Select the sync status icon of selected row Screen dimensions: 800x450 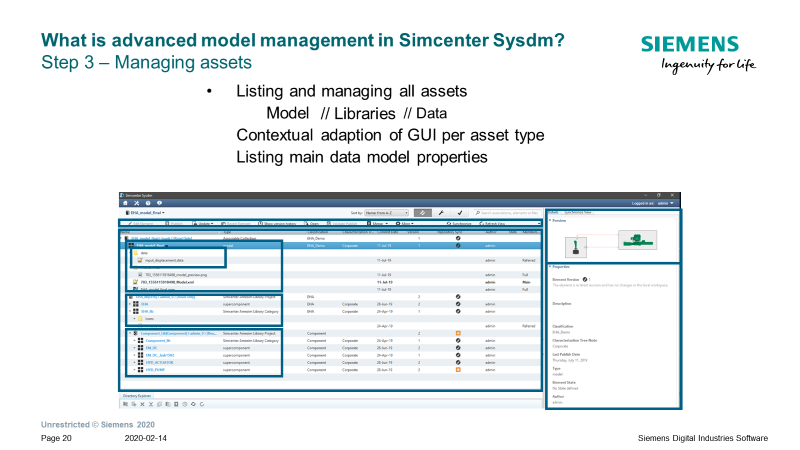[458, 245]
